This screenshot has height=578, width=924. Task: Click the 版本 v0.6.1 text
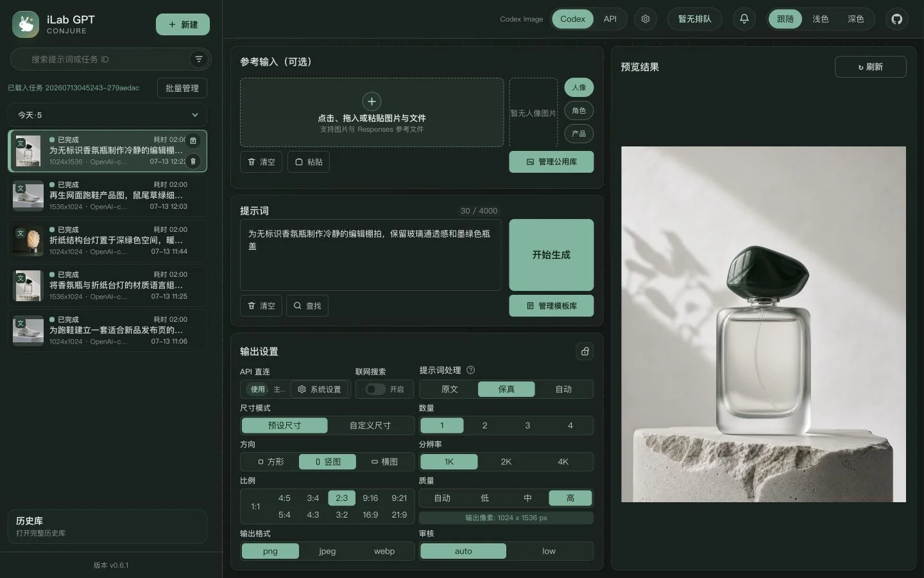[x=111, y=565]
